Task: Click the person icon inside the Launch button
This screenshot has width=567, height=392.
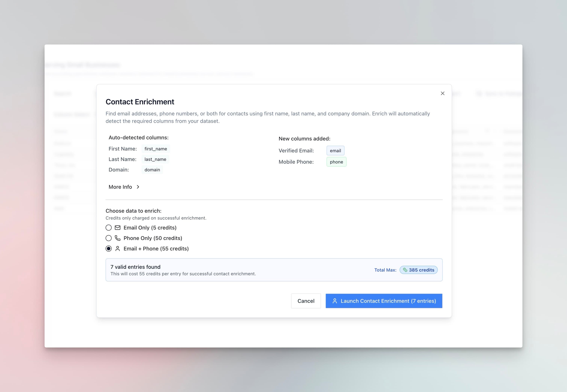Action: point(335,301)
